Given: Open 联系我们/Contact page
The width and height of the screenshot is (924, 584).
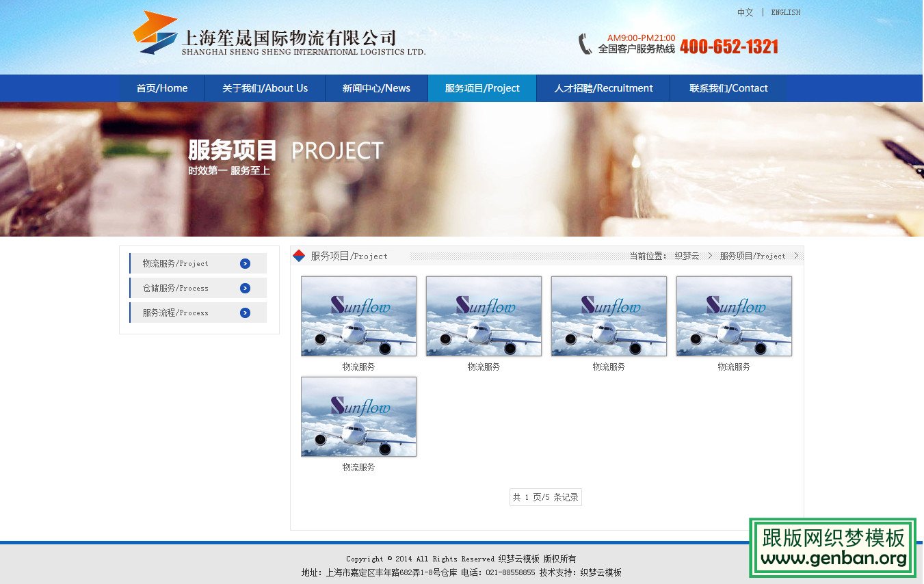Looking at the screenshot, I should pos(728,88).
